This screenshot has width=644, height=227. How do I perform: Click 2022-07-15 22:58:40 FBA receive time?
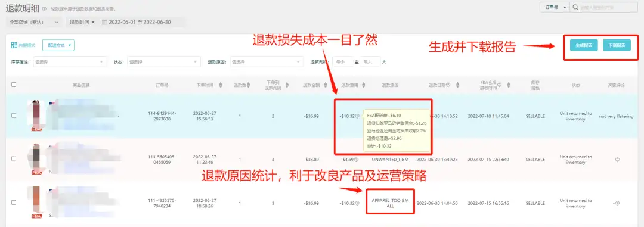488,159
